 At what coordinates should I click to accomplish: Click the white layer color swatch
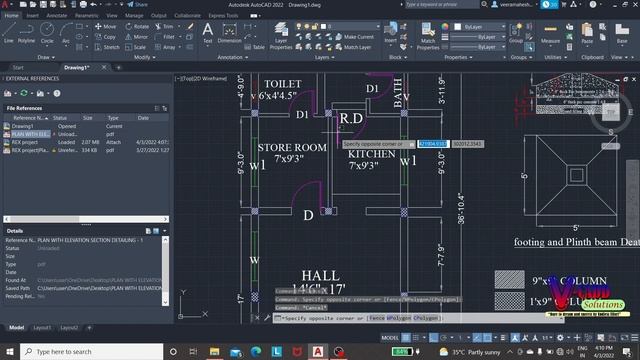click(x=323, y=27)
